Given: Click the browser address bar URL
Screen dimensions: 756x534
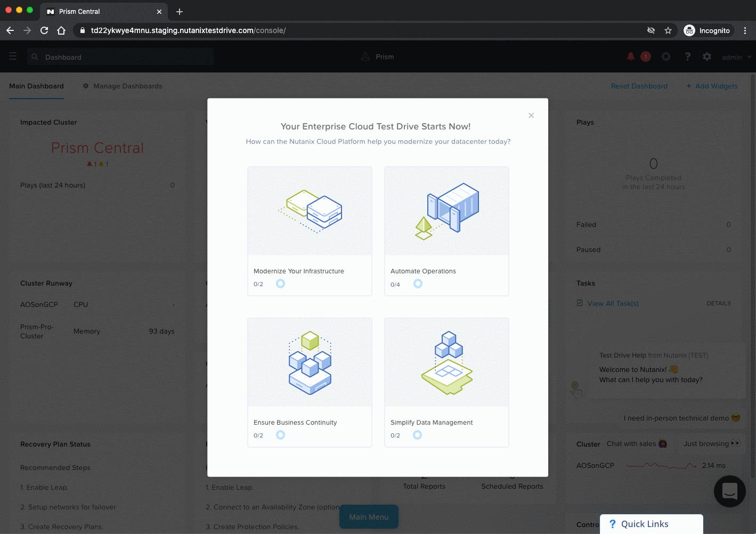Looking at the screenshot, I should [188, 30].
